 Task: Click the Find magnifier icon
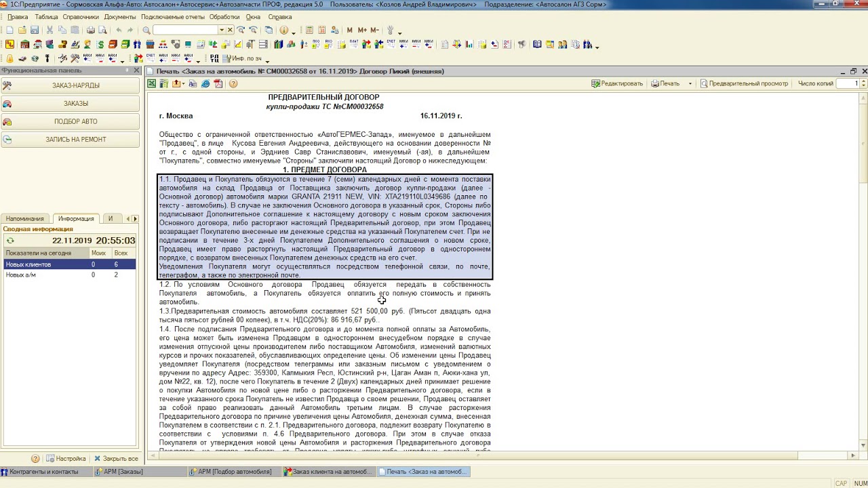(146, 30)
